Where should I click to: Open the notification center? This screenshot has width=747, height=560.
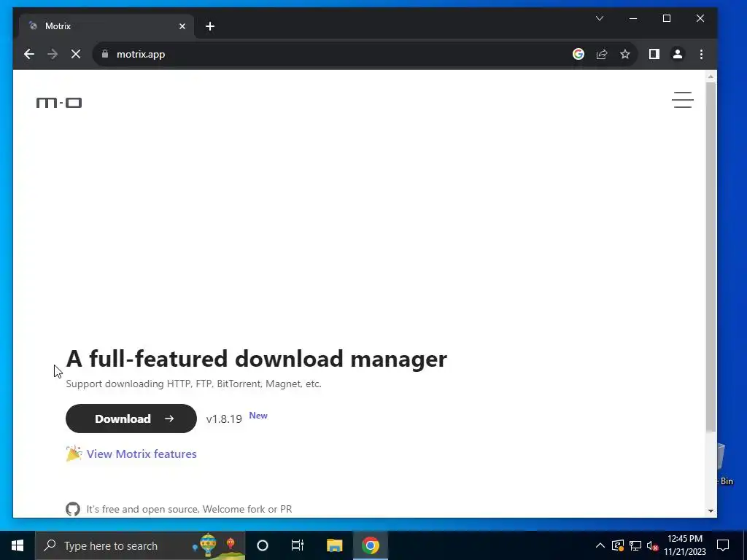coord(723,545)
